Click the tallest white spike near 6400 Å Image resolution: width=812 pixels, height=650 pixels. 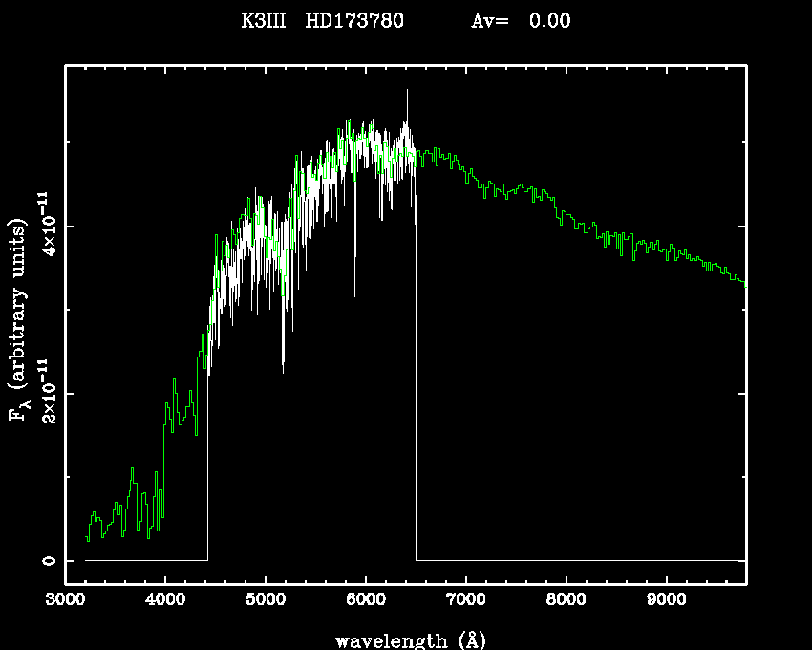407,93
